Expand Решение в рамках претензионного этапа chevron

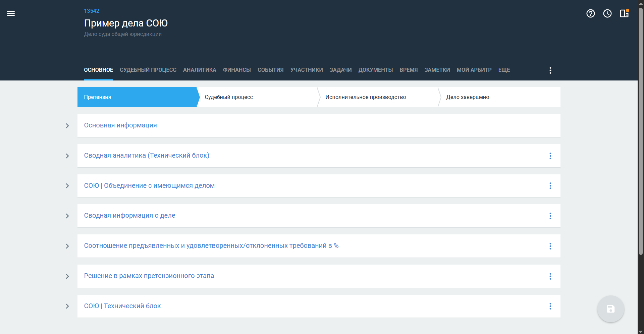pos(67,276)
